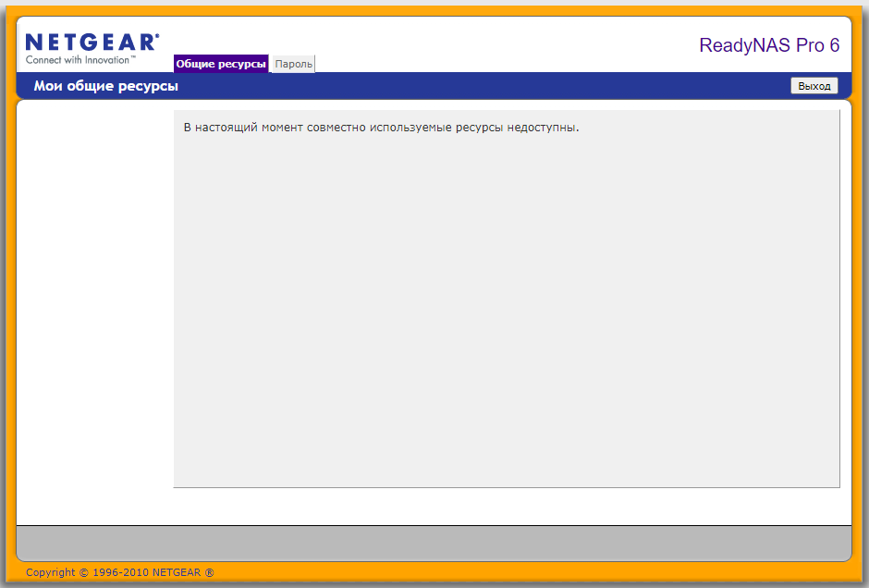Click the Copyright 1996-2010 NETGEAR text

(x=119, y=572)
